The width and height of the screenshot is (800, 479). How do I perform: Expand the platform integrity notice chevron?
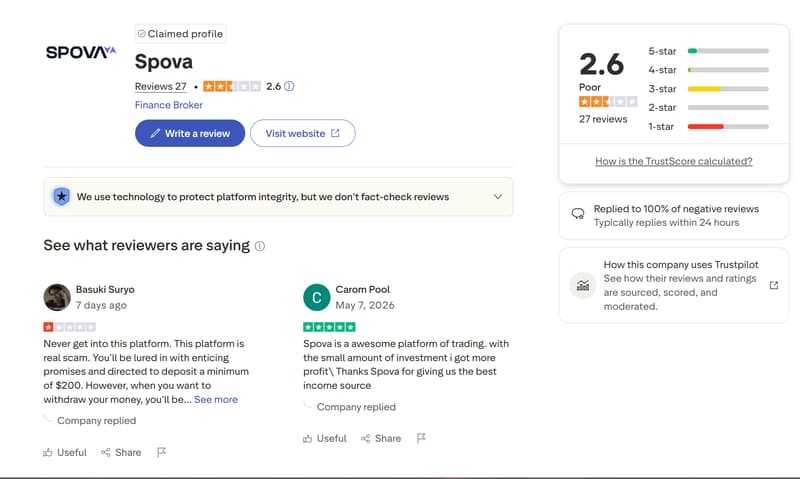click(x=497, y=197)
